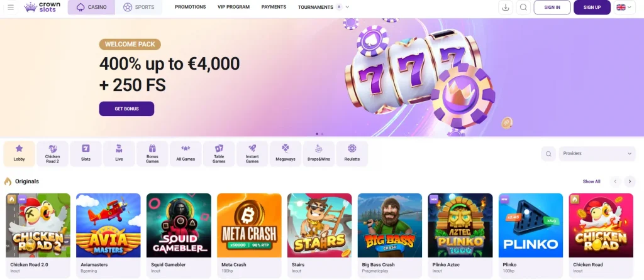The height and width of the screenshot is (280, 644).
Task: Select the Roulette category icon
Action: 352,148
